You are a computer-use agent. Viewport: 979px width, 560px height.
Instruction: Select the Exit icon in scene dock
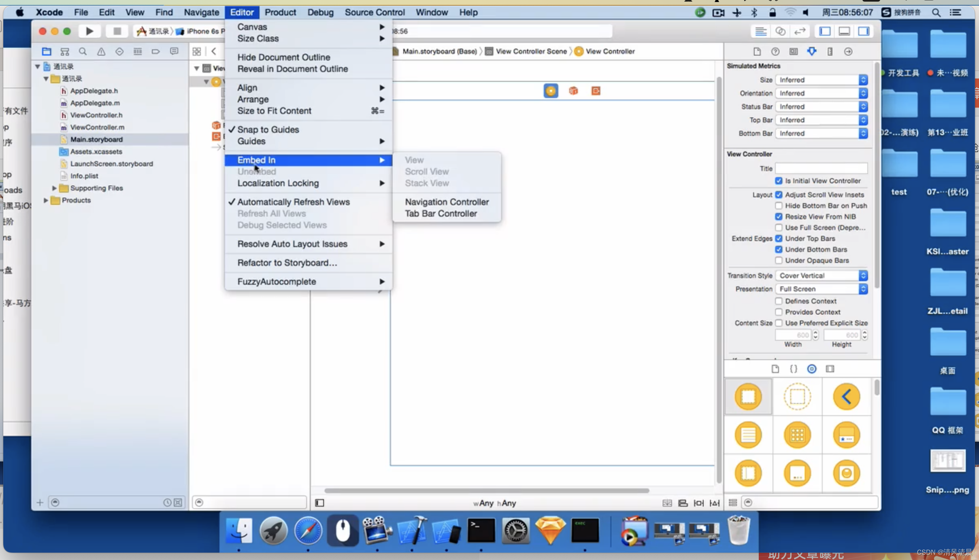click(596, 91)
